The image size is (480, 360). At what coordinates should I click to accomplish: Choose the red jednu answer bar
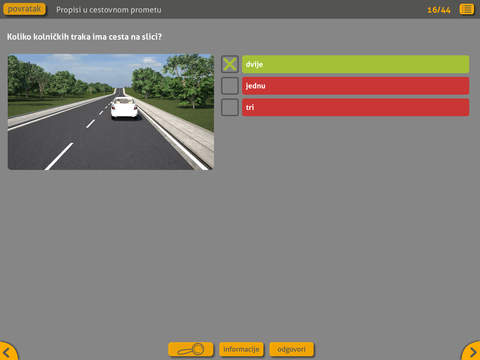coord(355,86)
